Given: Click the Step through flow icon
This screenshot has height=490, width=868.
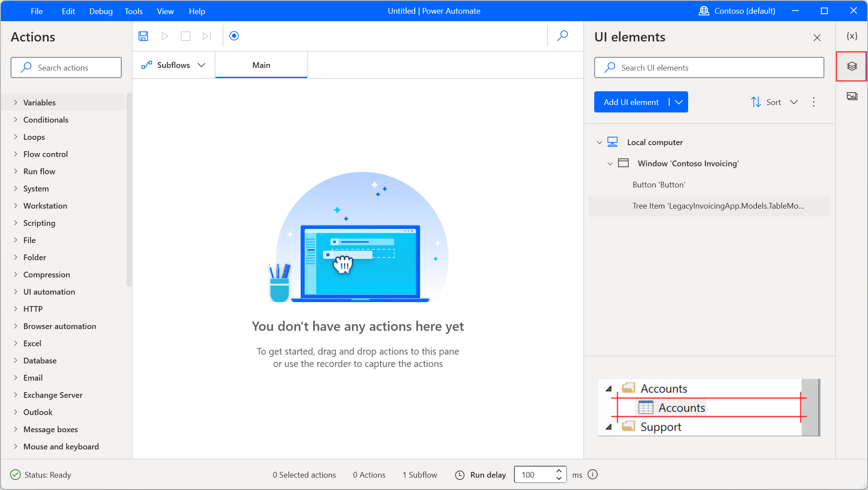Looking at the screenshot, I should (206, 36).
